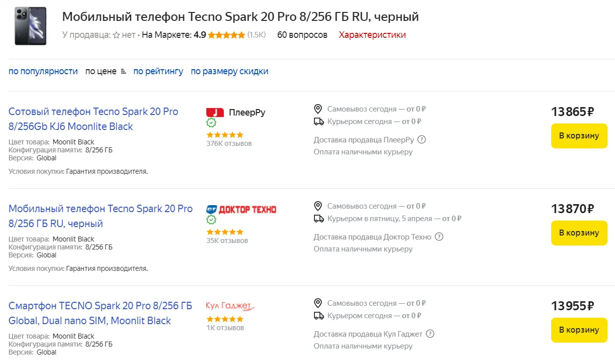Viewport: 615px width, 364px height.
Task: Click the courier truck icon in Доктор Техно offer
Action: (x=318, y=218)
